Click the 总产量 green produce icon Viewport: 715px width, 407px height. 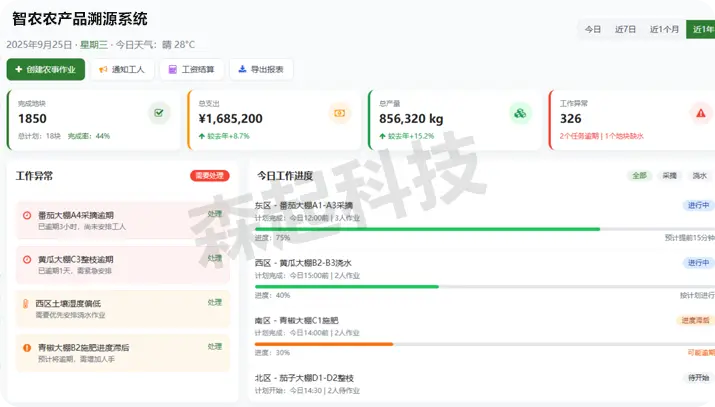tap(519, 113)
